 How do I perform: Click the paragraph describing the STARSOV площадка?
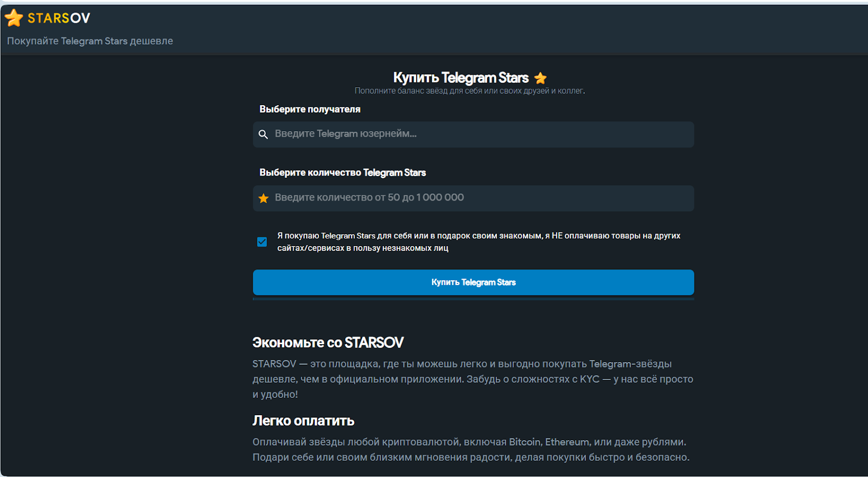tap(472, 379)
